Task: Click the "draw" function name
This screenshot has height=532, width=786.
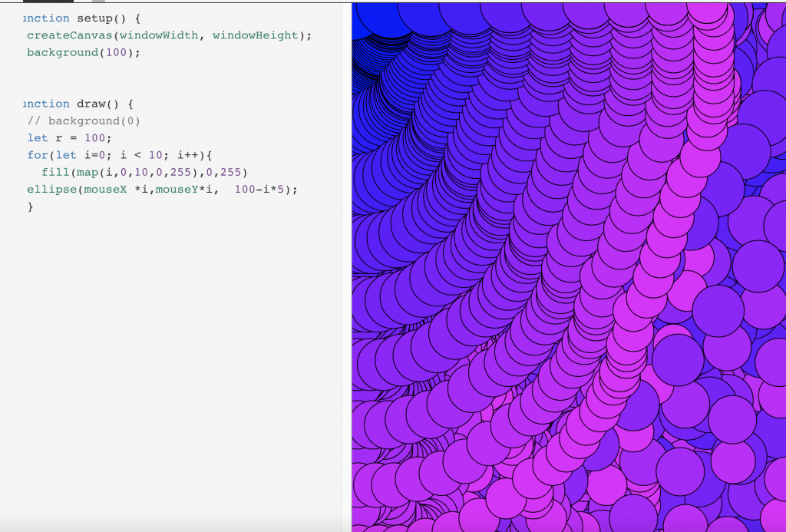Action: pos(91,104)
